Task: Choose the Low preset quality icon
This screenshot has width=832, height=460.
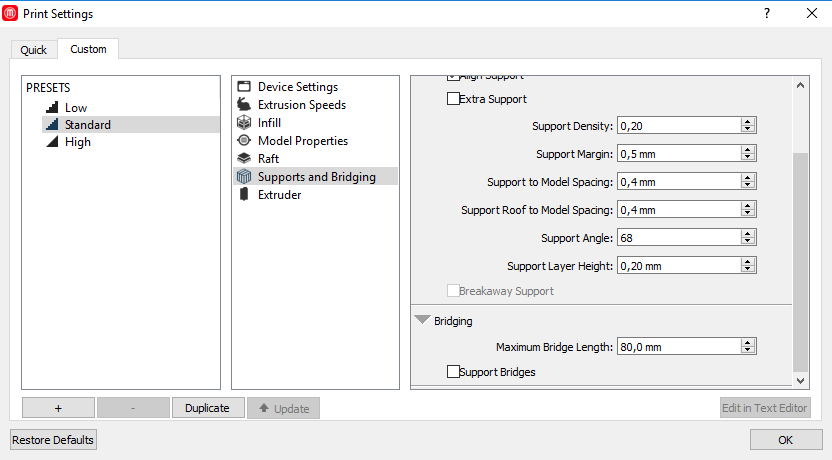Action: (x=52, y=107)
